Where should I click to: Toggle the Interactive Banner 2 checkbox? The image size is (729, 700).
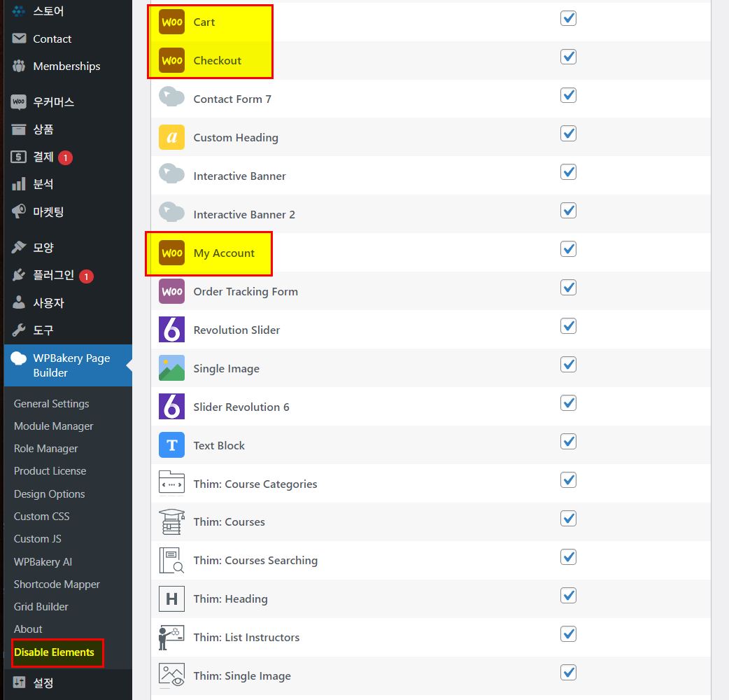point(568,210)
